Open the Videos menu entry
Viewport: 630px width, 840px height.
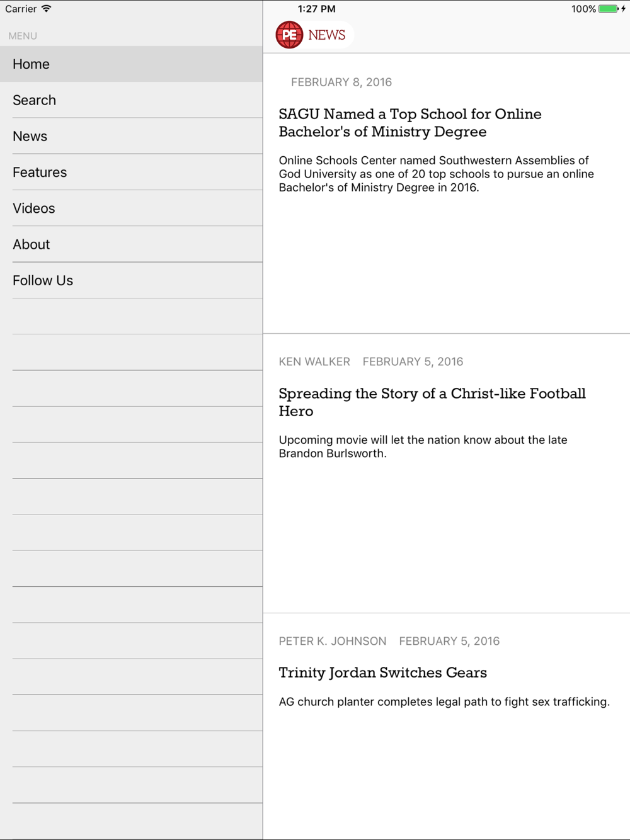point(34,208)
